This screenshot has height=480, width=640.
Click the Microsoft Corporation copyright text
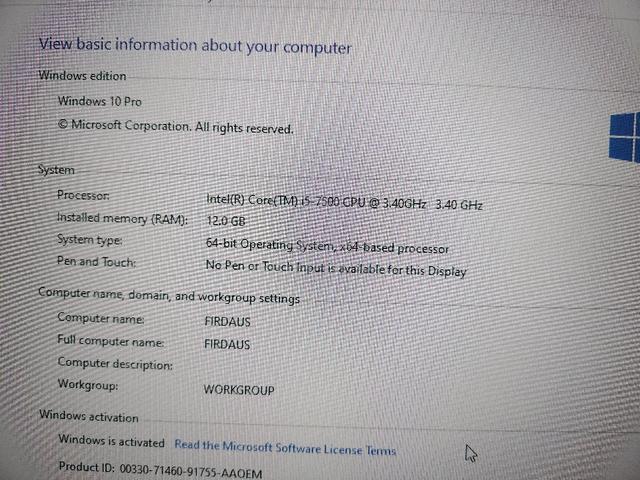pos(176,127)
